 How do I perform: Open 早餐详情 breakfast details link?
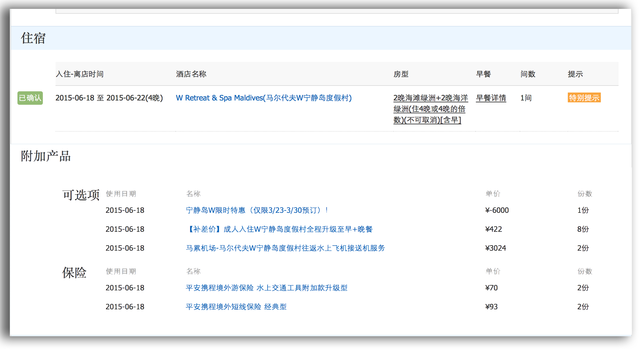tap(491, 98)
